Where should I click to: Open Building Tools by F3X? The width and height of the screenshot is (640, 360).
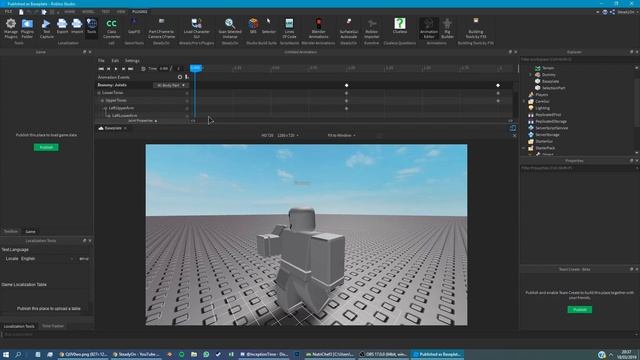click(x=476, y=28)
